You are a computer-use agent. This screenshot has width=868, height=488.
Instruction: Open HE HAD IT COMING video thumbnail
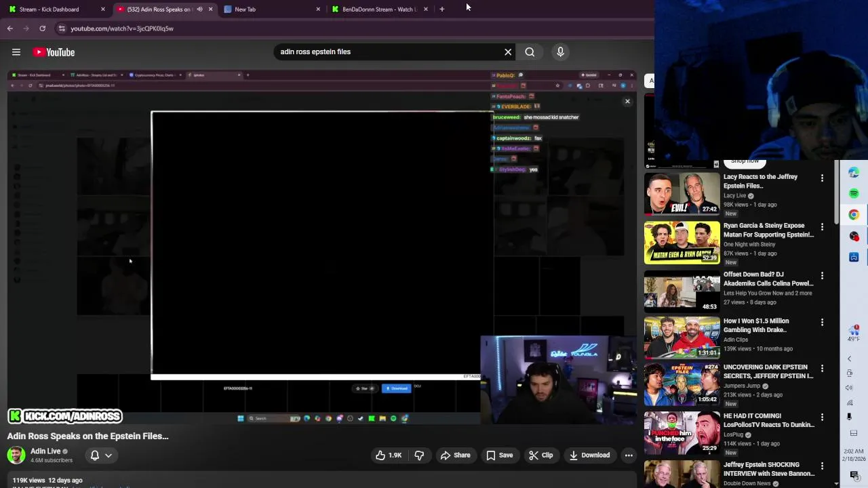pyautogui.click(x=682, y=433)
